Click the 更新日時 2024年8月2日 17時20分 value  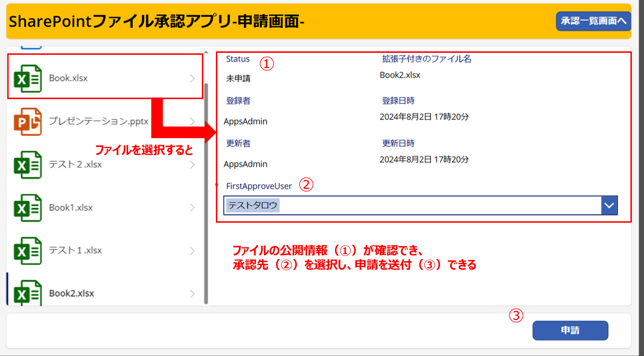click(x=424, y=160)
